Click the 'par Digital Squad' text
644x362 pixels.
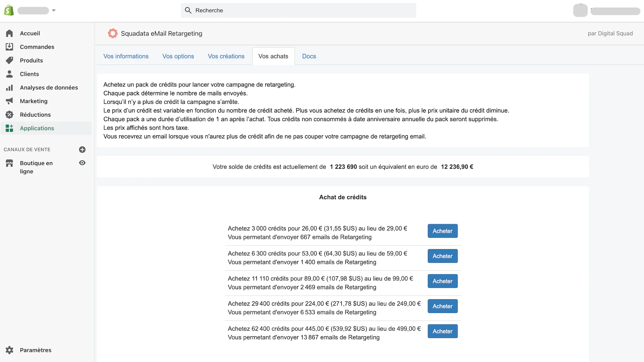[610, 33]
